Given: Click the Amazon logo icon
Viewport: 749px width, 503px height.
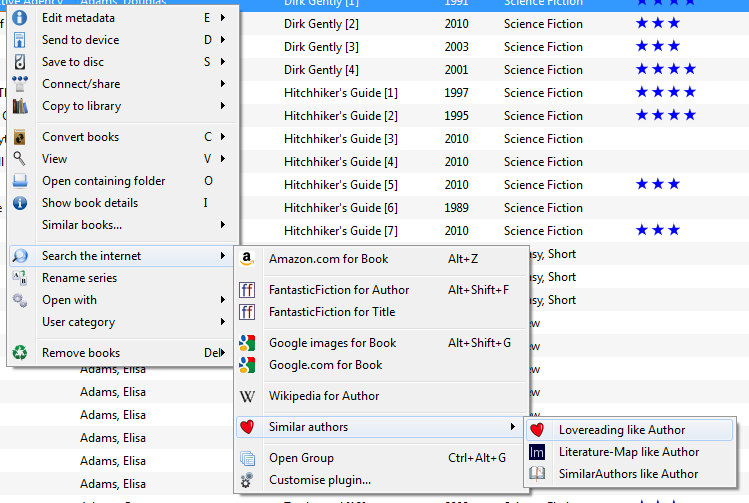Looking at the screenshot, I should tap(247, 259).
